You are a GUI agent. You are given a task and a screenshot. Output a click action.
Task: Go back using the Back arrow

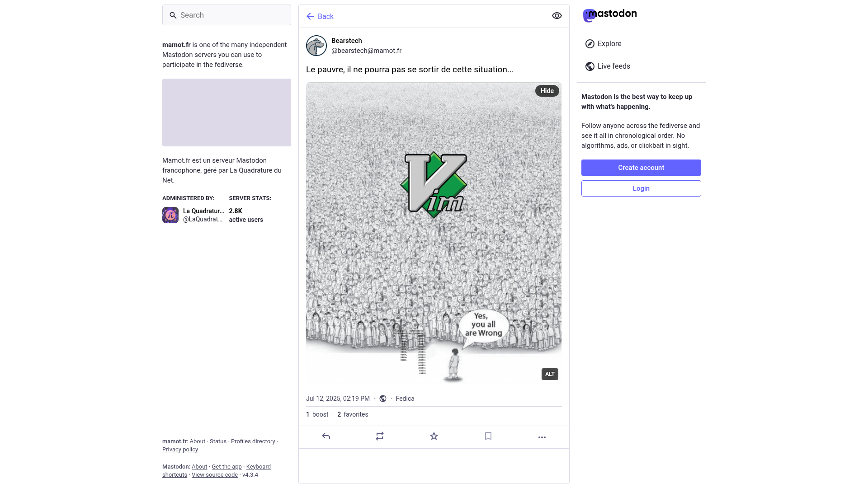(x=320, y=16)
